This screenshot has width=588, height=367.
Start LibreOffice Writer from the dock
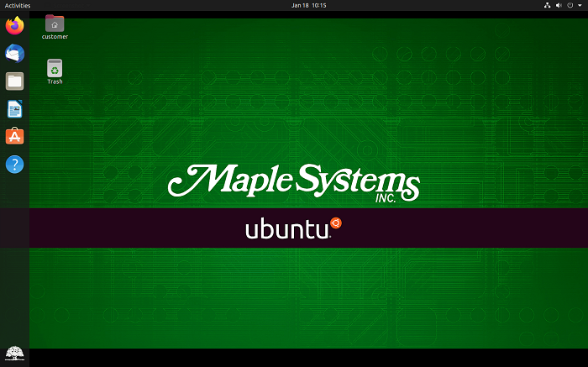pos(14,109)
